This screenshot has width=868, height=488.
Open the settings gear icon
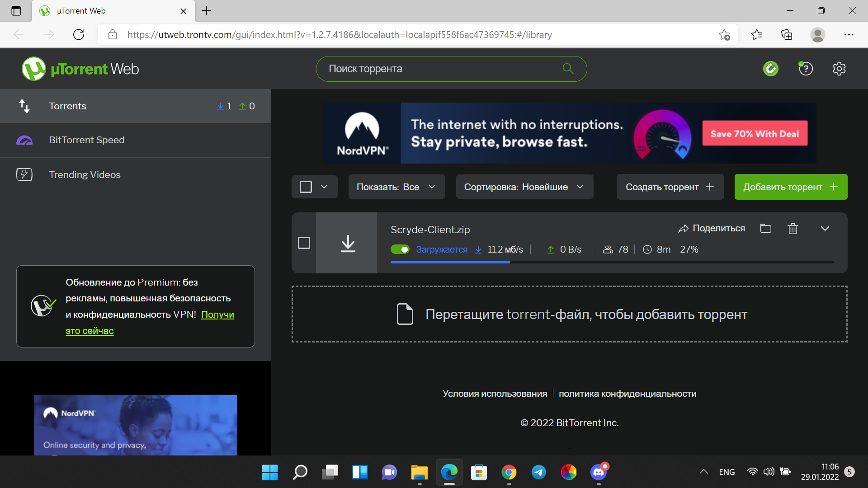coord(839,69)
